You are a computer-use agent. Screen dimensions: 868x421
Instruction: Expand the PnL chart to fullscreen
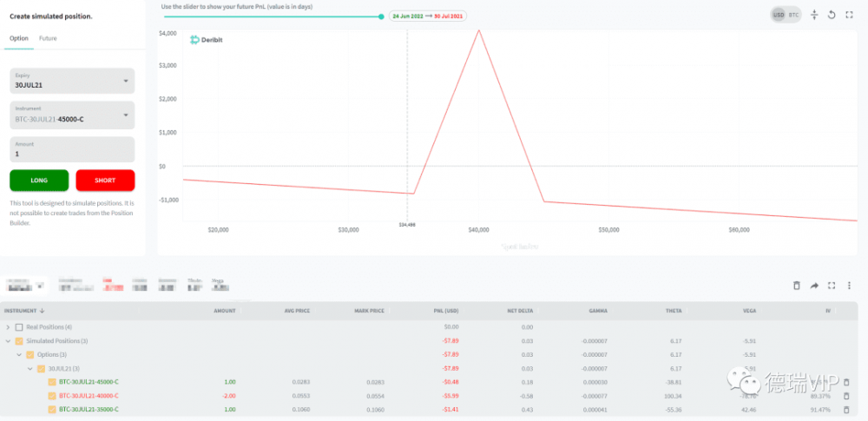pos(850,15)
